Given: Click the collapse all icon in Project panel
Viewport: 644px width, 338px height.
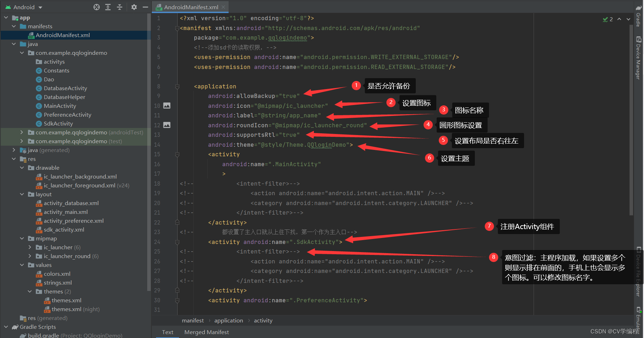Looking at the screenshot, I should point(120,7).
